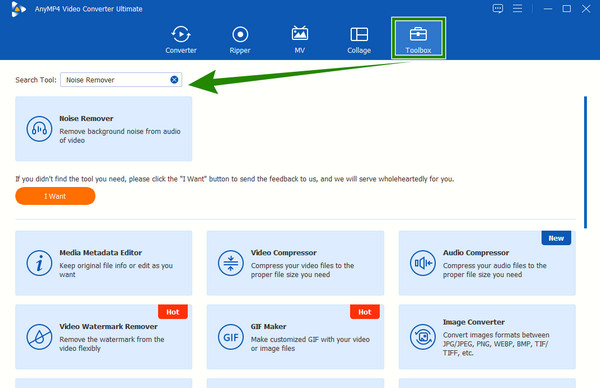Click the orange I Want button
This screenshot has width=600, height=388.
[x=55, y=196]
